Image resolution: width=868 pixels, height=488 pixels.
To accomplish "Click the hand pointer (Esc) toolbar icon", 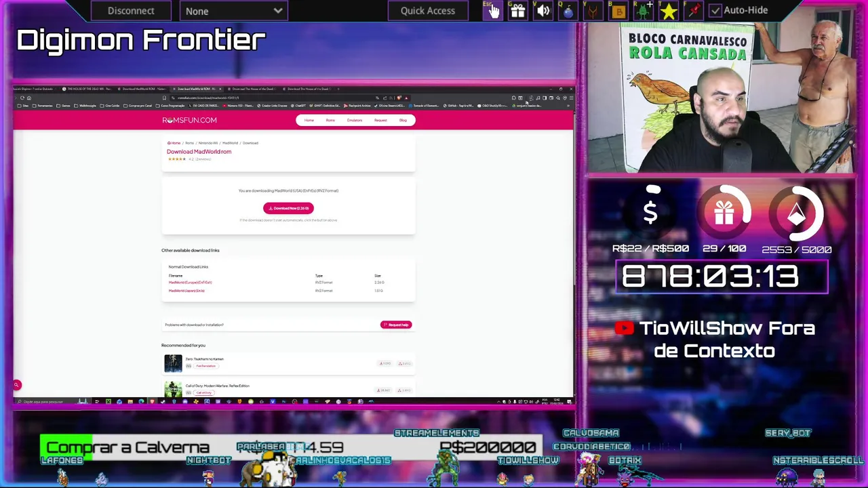I will 492,10.
